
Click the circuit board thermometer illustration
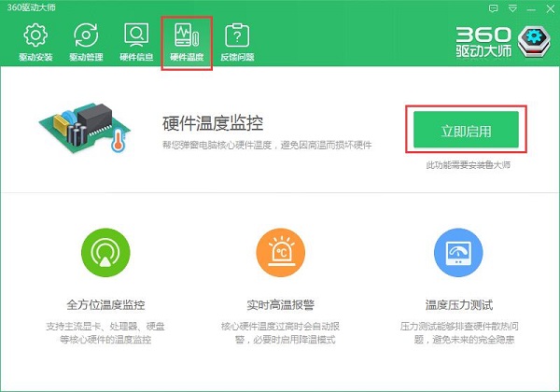85,128
